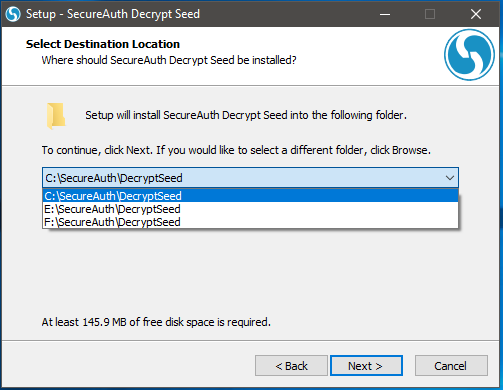Open the destination folder dropdown arrow
Screen dimensions: 503x390
pyautogui.click(x=450, y=178)
